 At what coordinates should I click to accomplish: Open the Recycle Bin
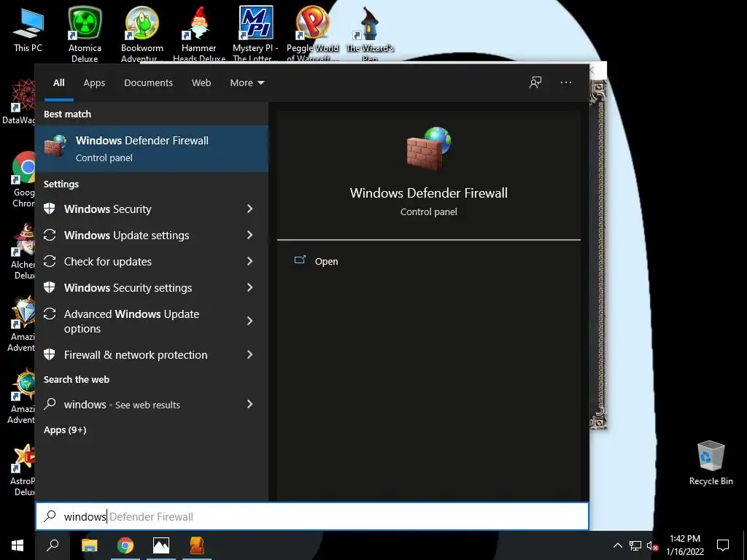(711, 463)
